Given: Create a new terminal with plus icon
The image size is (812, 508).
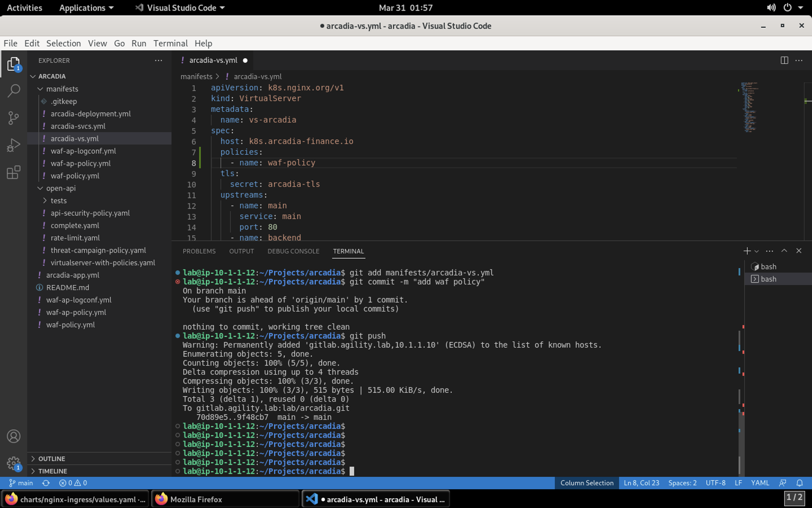Looking at the screenshot, I should click(x=747, y=251).
